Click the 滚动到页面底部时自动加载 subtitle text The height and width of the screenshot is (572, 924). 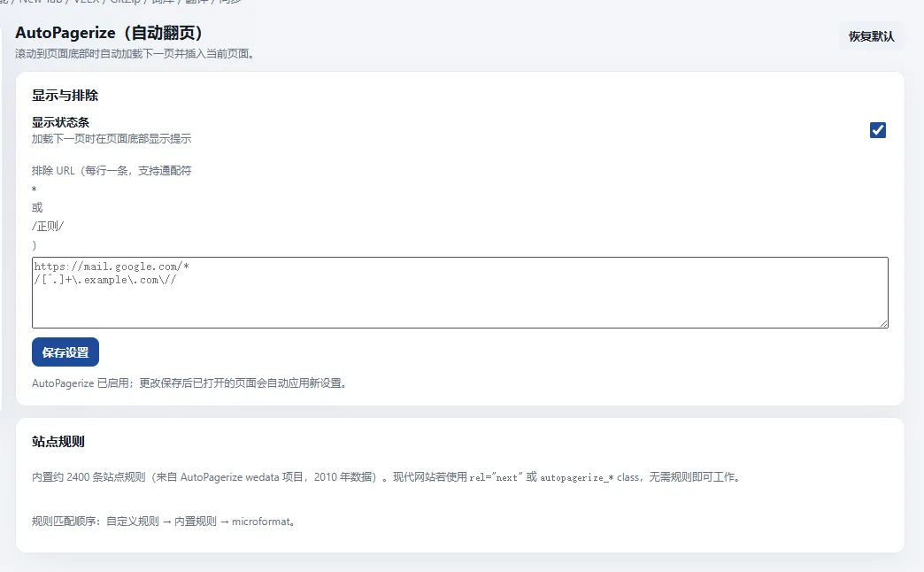(x=135, y=54)
